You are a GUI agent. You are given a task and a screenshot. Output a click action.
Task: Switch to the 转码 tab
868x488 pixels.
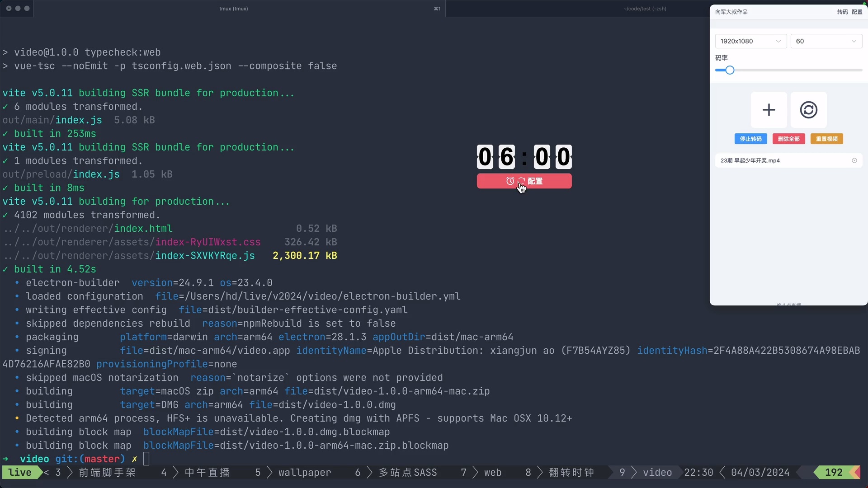pos(844,12)
